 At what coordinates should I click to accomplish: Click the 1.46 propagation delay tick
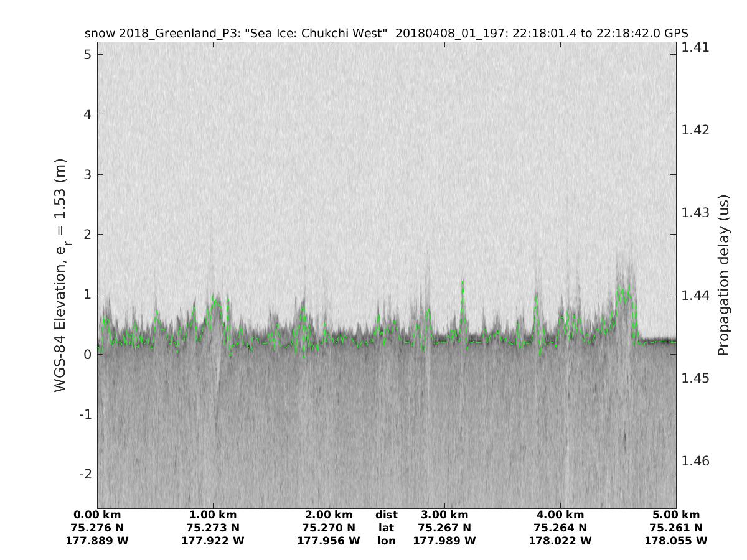pos(695,461)
